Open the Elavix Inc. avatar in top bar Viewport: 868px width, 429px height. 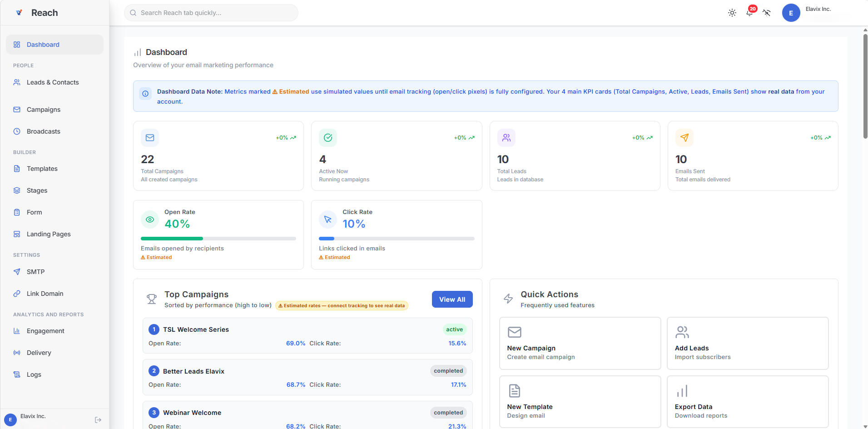click(791, 13)
